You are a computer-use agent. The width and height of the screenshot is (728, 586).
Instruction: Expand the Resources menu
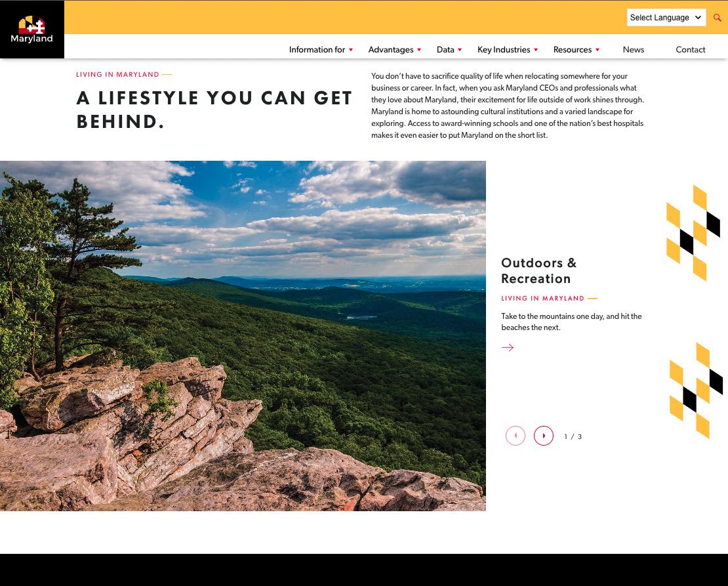[x=576, y=50]
